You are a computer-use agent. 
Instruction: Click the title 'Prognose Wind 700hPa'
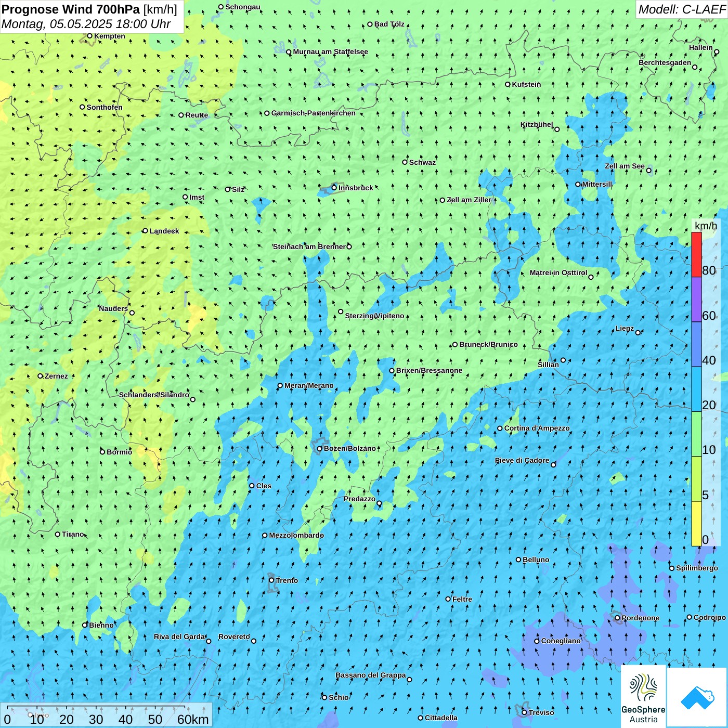(x=71, y=9)
